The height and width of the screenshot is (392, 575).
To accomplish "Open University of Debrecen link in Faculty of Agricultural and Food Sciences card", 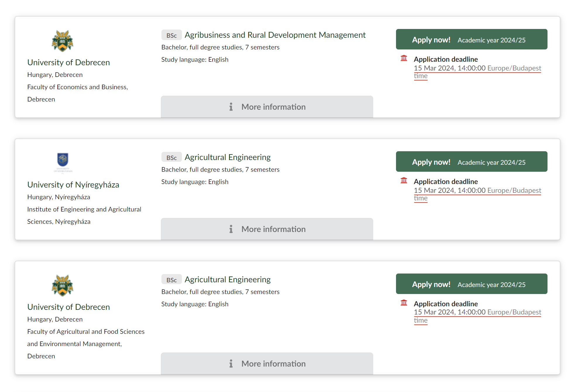I will point(68,307).
